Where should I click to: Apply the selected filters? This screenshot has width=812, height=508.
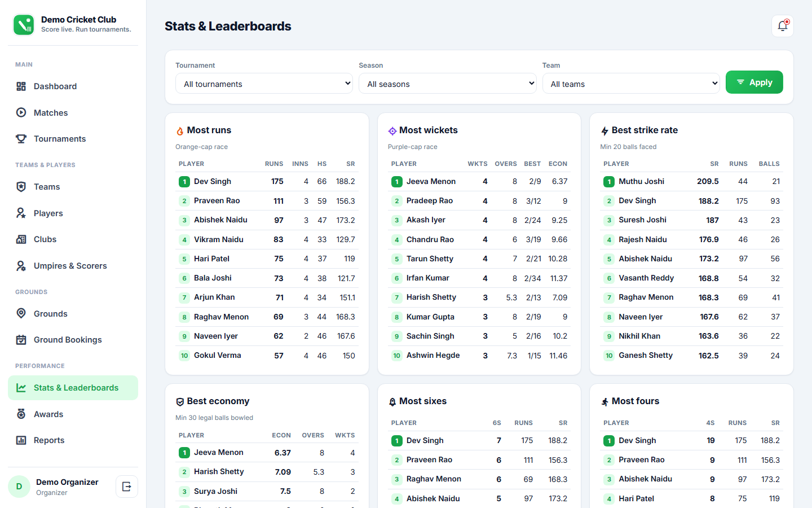(754, 82)
